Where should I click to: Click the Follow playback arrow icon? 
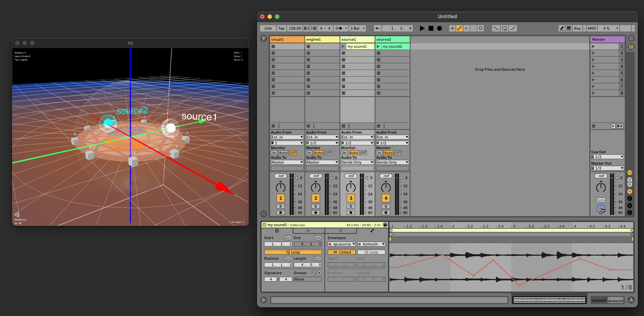(377, 28)
